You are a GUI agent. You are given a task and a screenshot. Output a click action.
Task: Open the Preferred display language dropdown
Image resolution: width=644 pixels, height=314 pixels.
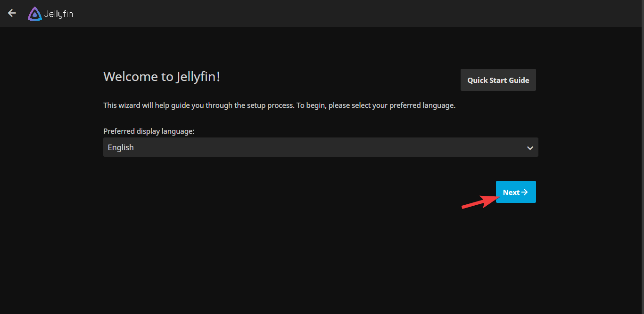click(321, 147)
